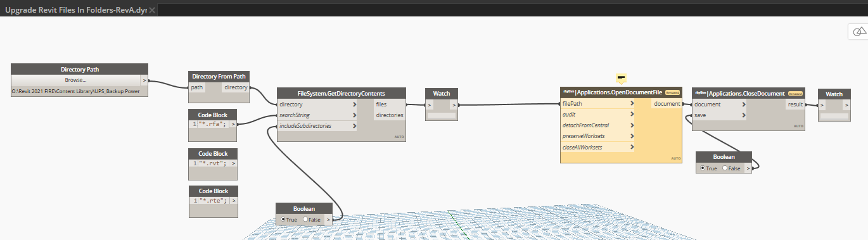Viewport: 868px width, 240px height.
Task: Select the Applications.CloseDocument node title
Action: [x=747, y=93]
